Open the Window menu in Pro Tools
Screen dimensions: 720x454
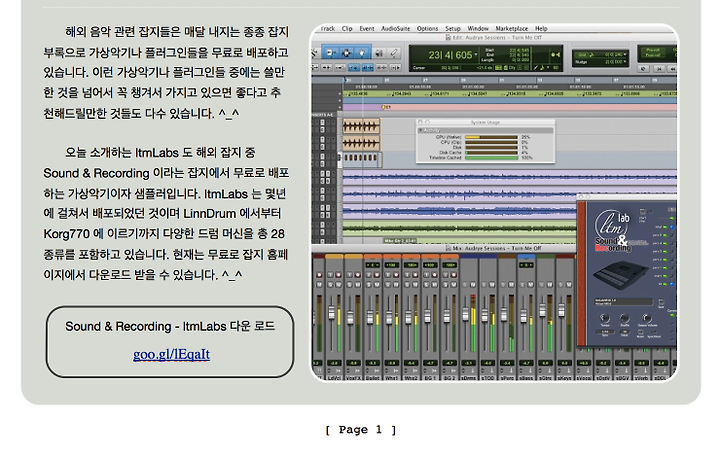point(478,28)
